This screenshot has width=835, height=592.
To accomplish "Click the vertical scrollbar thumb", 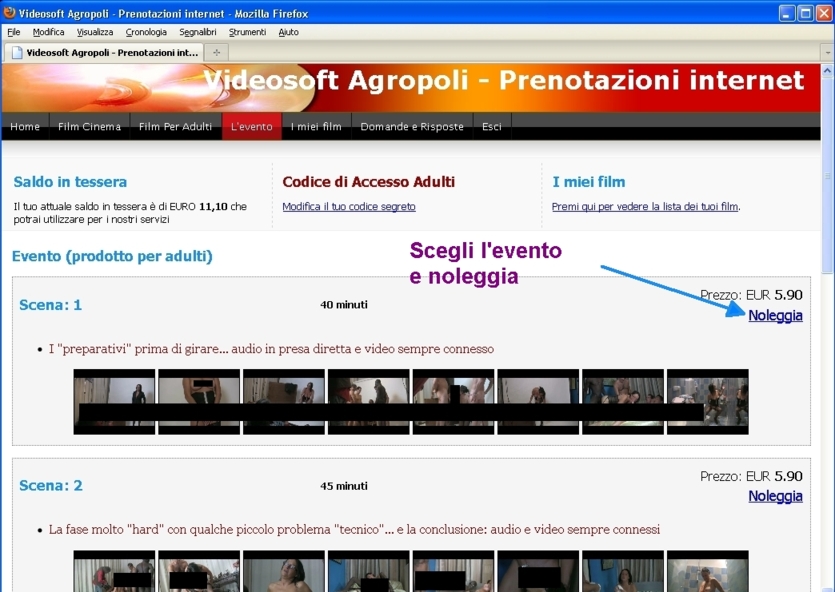I will coord(828,176).
